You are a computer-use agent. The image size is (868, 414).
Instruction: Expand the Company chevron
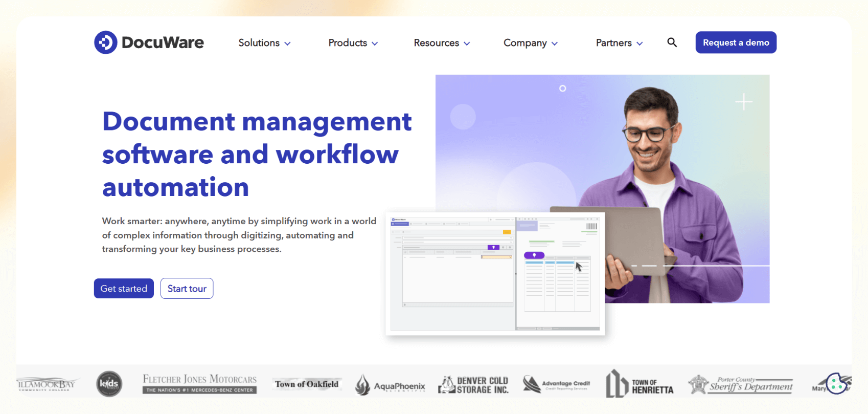[555, 43]
